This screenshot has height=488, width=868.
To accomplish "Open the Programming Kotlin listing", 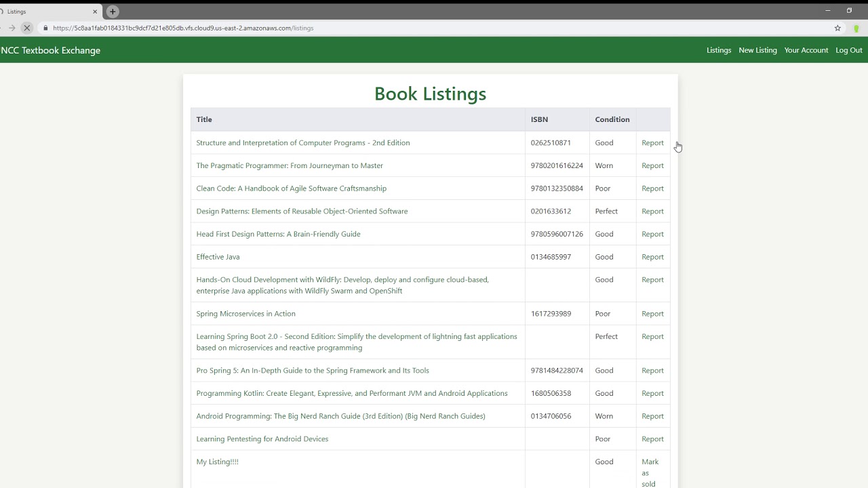I will tap(352, 393).
